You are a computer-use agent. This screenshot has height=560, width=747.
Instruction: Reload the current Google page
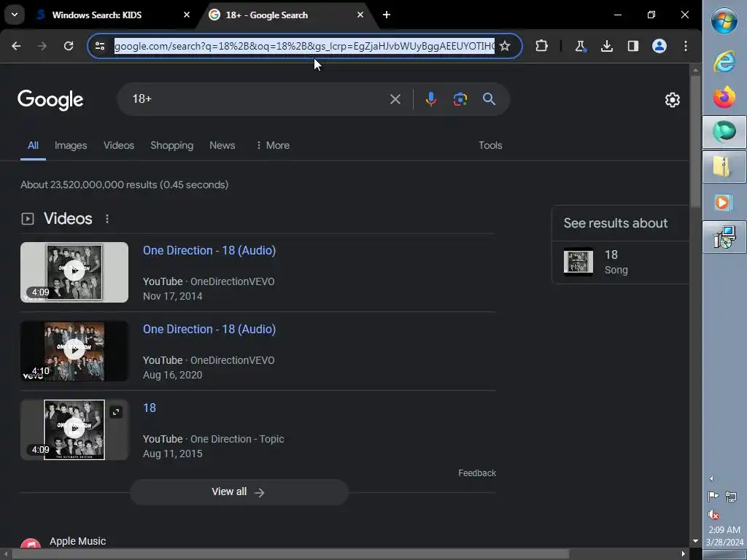(69, 46)
